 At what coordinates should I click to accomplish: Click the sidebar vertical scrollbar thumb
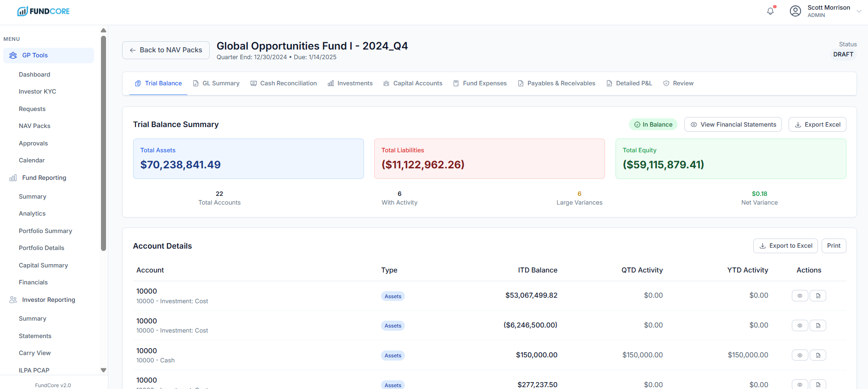[x=103, y=142]
